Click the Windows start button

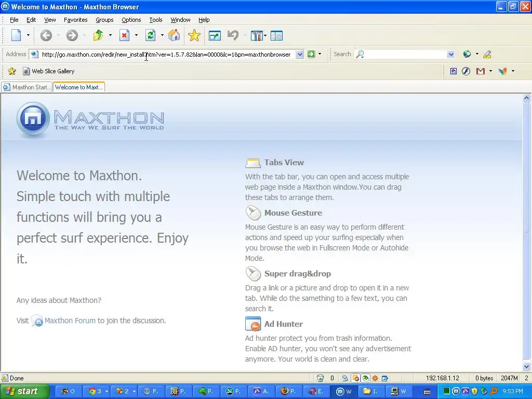(24, 391)
